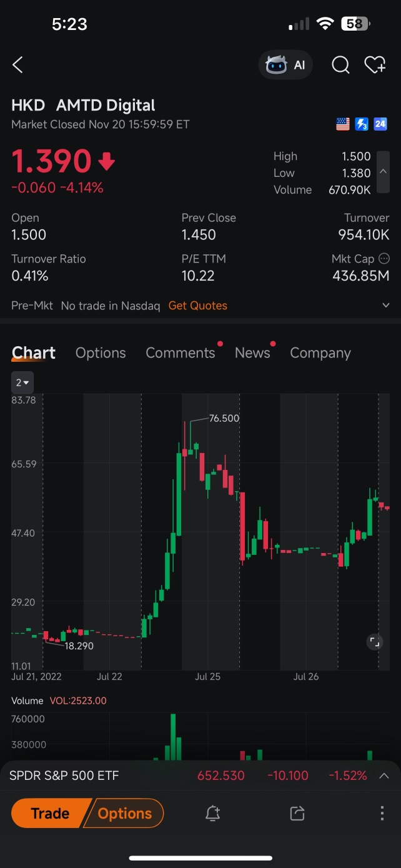Go back using the back arrow
Image resolution: width=401 pixels, height=868 pixels.
[x=17, y=64]
